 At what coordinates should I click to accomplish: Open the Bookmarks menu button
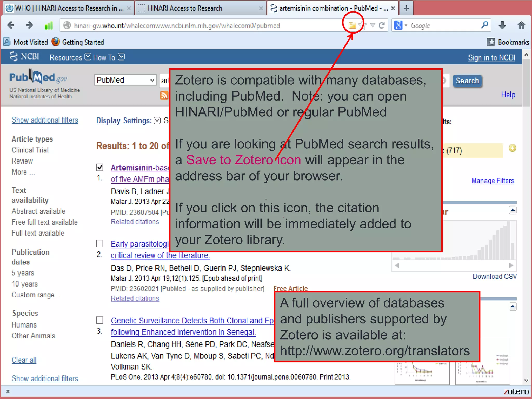(508, 42)
